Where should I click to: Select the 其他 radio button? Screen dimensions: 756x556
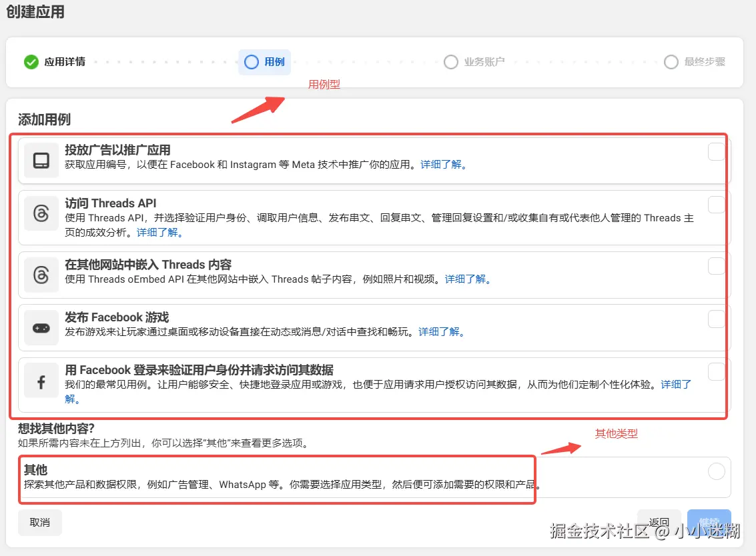tap(717, 471)
